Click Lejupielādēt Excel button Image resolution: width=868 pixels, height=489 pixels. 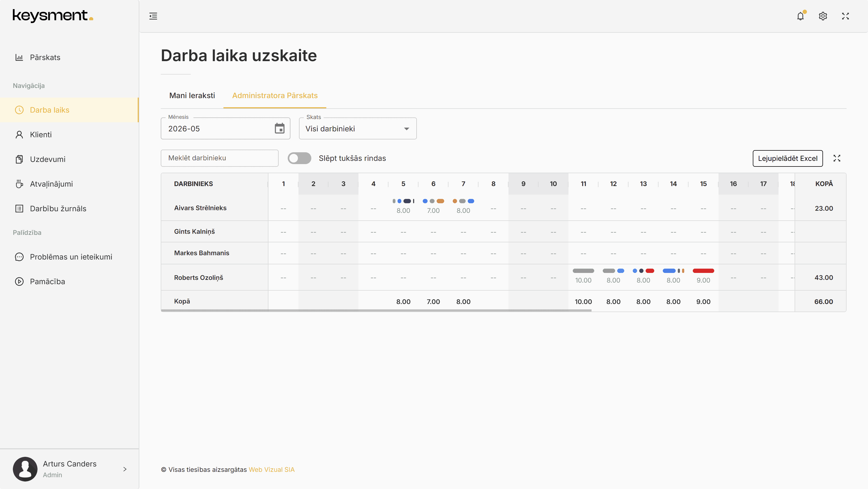787,158
